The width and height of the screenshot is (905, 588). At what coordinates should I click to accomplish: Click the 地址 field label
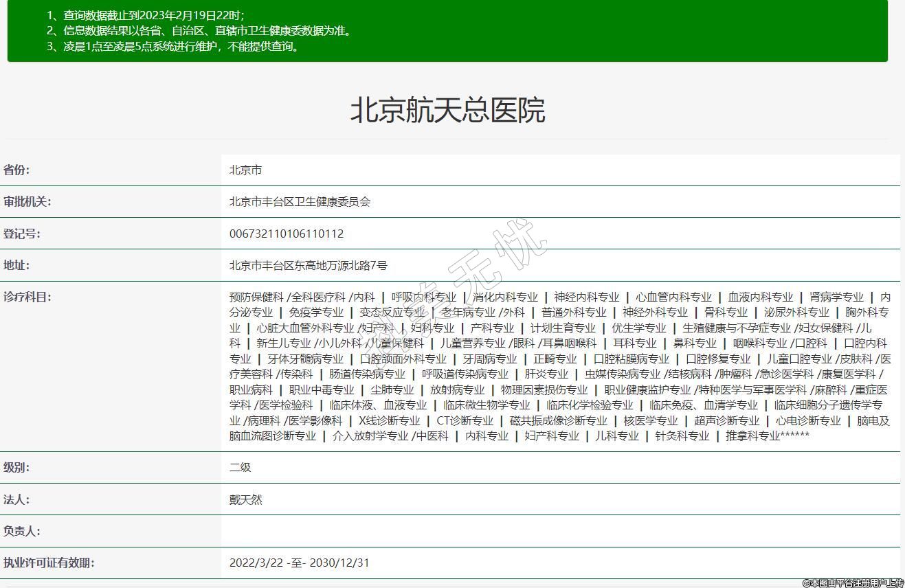pyautogui.click(x=16, y=265)
